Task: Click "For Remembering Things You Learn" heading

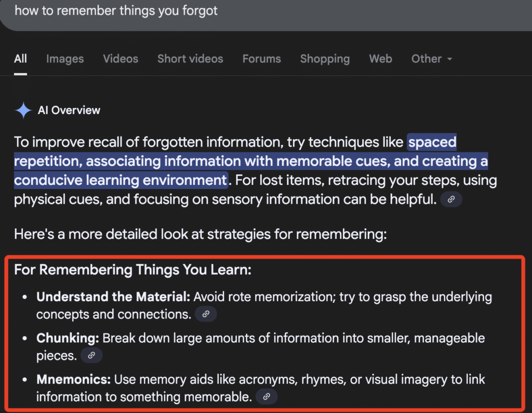Action: (x=132, y=270)
